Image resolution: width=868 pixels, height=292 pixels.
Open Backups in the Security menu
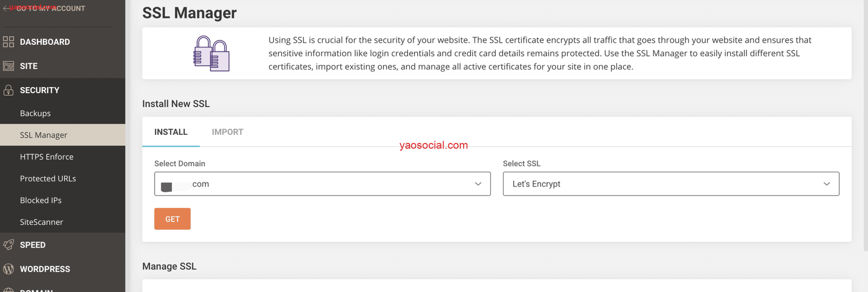[x=35, y=113]
